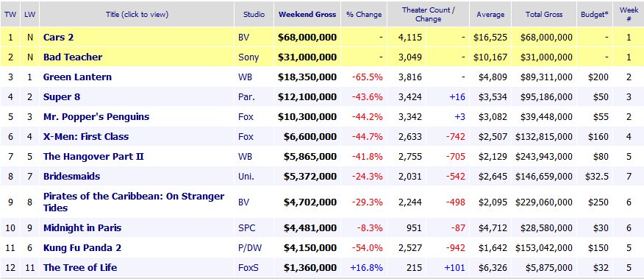Sort by TW rank column header
644x279 pixels.
point(10,15)
